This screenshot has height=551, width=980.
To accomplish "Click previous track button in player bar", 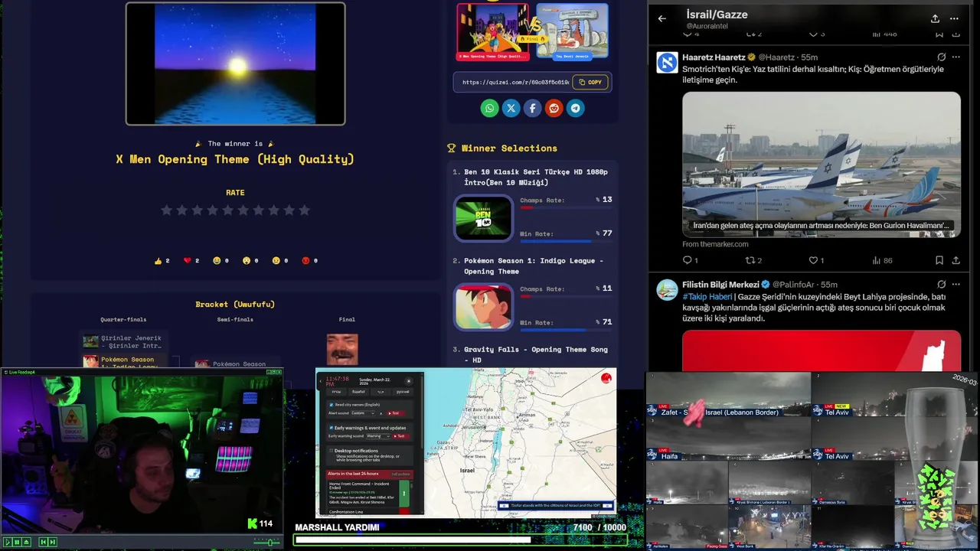I will click(x=44, y=542).
